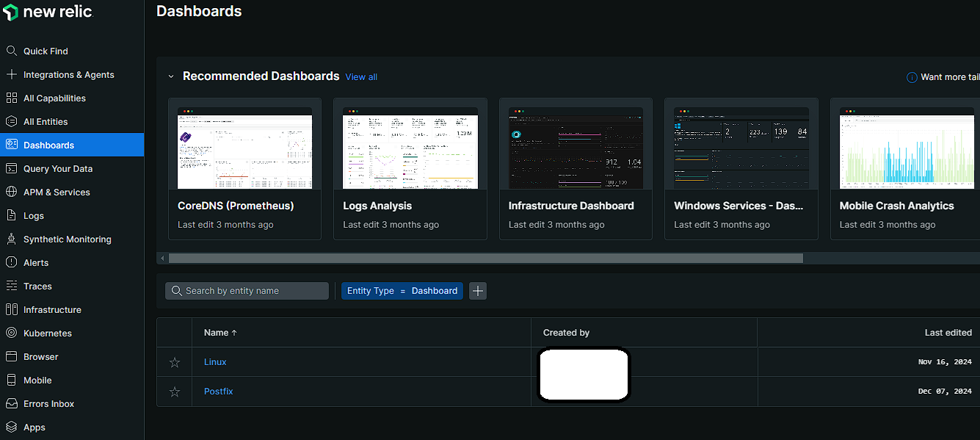This screenshot has width=980, height=440.
Task: Click the Synthetic Monitoring icon
Action: (11, 239)
